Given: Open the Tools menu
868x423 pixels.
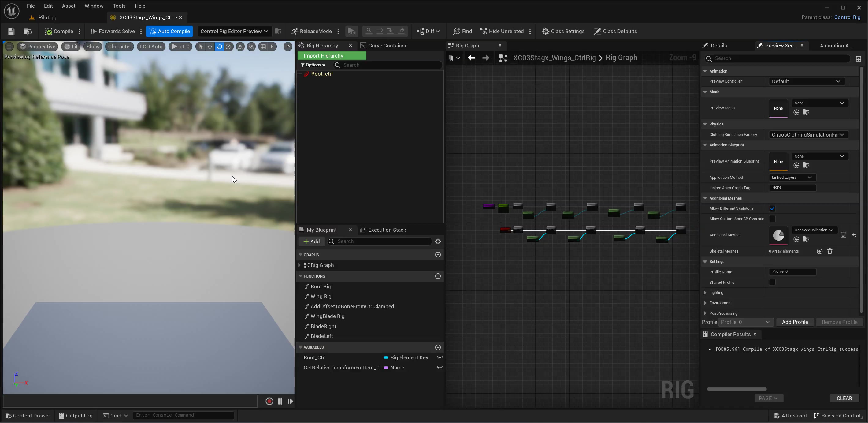Looking at the screenshot, I should 119,6.
